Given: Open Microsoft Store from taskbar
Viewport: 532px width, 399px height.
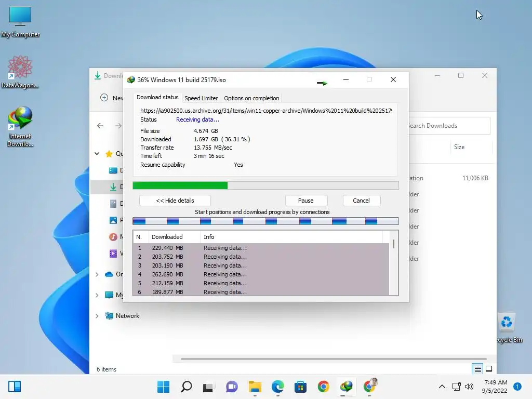Looking at the screenshot, I should click(300, 387).
